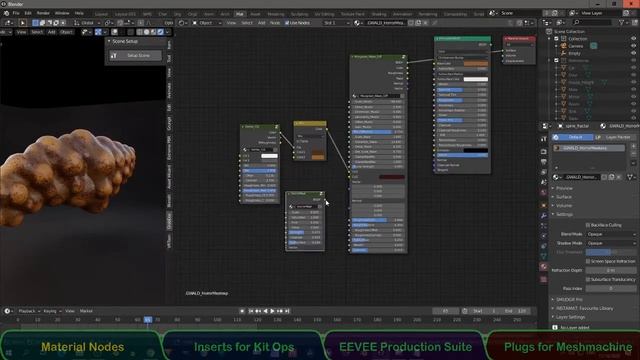Image resolution: width=640 pixels, height=360 pixels.
Task: Open the Render menu
Action: pyautogui.click(x=43, y=13)
